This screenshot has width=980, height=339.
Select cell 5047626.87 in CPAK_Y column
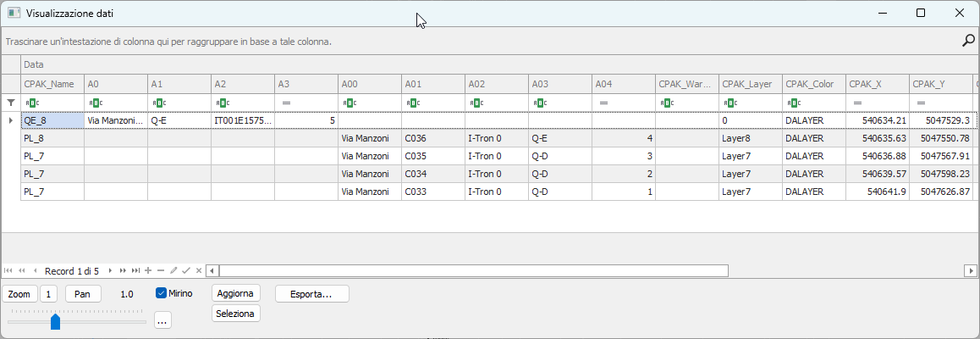click(x=941, y=192)
